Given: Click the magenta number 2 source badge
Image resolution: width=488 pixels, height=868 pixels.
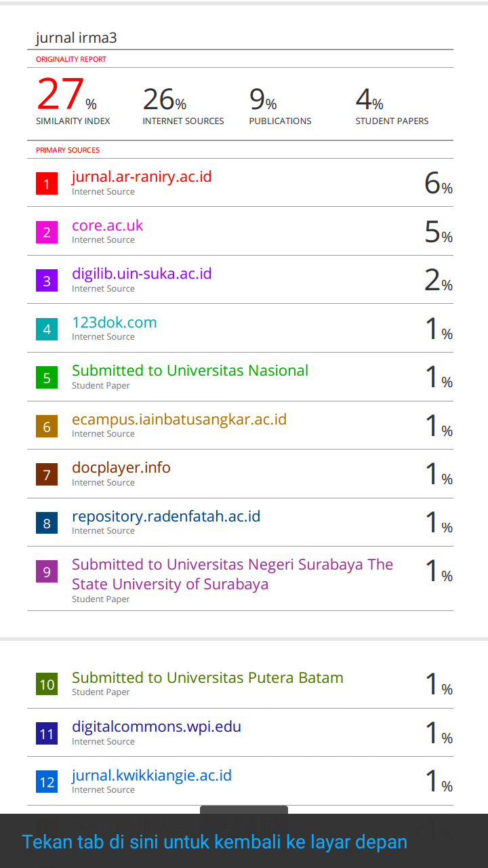Looking at the screenshot, I should [47, 233].
